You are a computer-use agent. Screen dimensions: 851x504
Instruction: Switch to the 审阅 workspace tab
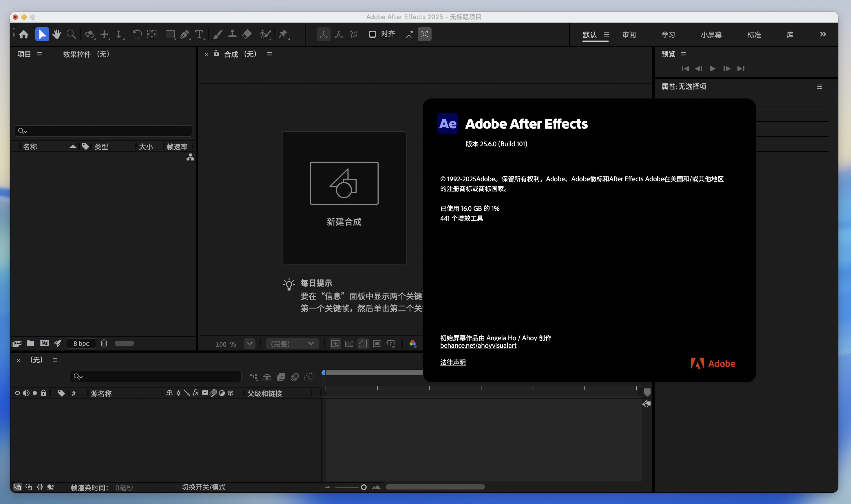point(629,34)
